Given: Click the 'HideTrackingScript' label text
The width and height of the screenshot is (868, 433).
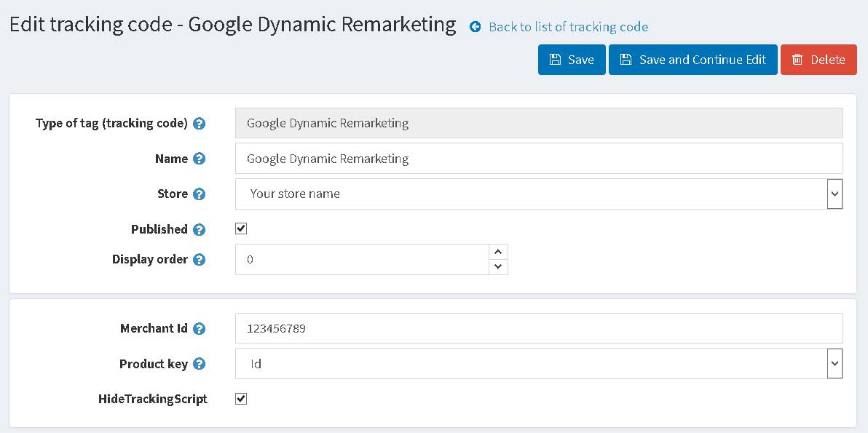Looking at the screenshot, I should click(152, 400).
